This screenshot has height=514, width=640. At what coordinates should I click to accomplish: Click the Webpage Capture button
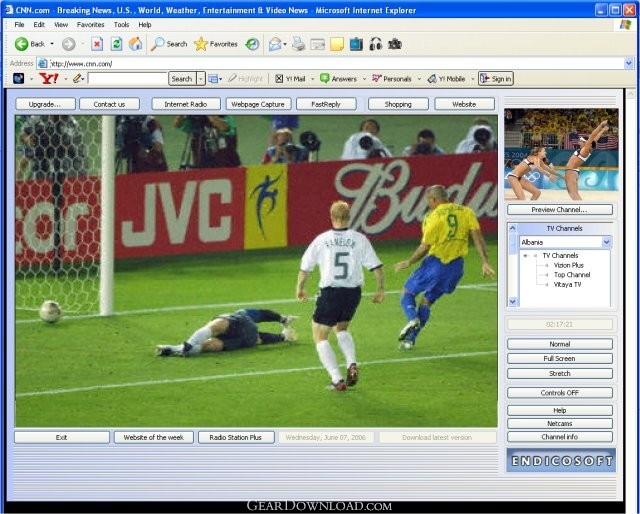point(258,104)
